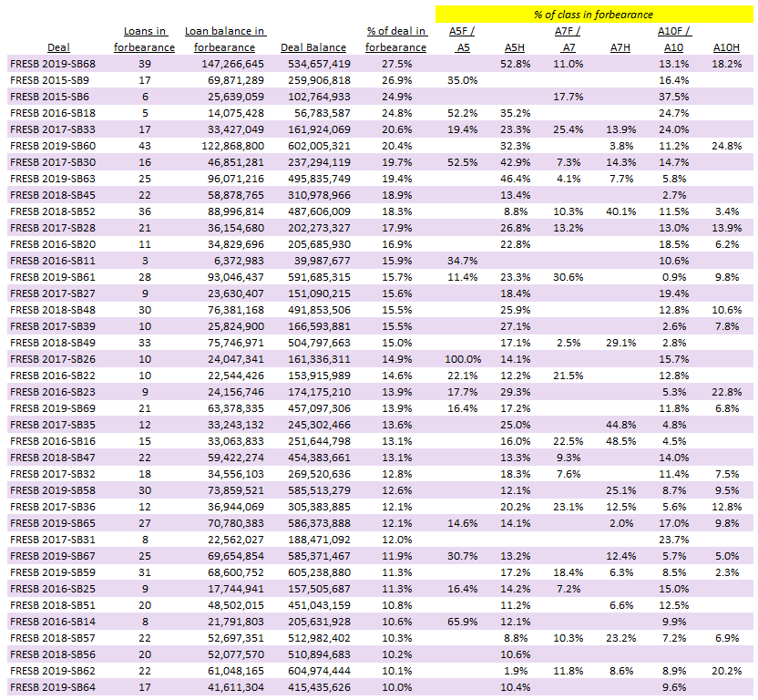
Task: Select the 'Deal Balance' column header
Action: tap(314, 47)
